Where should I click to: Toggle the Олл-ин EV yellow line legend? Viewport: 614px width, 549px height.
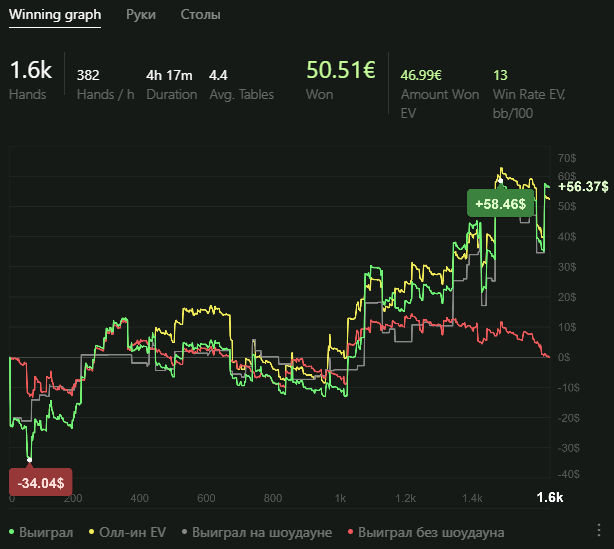click(128, 533)
